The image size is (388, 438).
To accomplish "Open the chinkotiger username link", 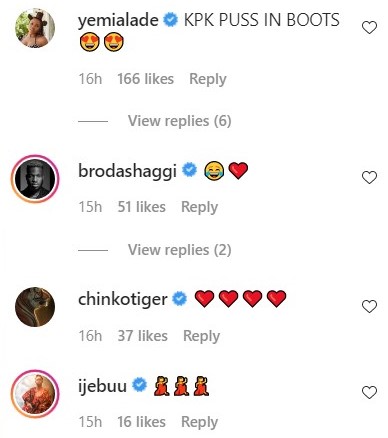I will [x=123, y=299].
